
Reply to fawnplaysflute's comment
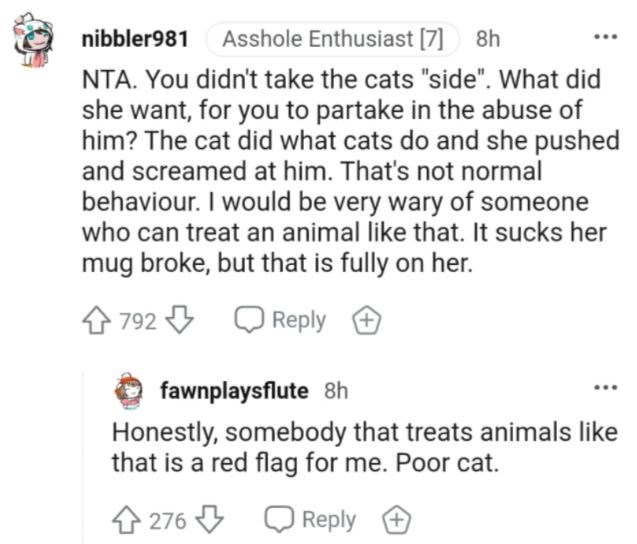point(310,520)
